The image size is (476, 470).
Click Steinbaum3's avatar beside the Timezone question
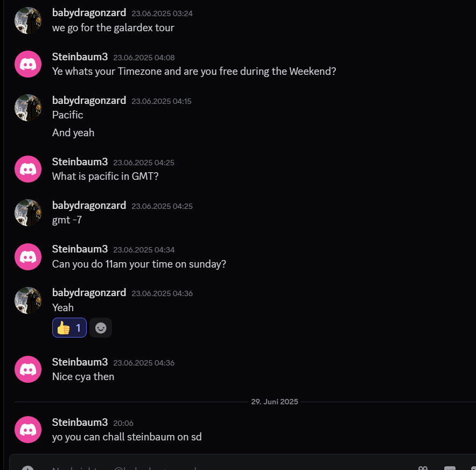(28, 64)
